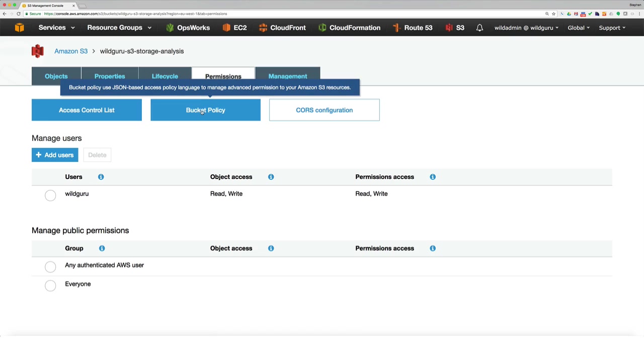This screenshot has width=644, height=362.
Task: Open the CORS configuration section
Action: (x=325, y=110)
